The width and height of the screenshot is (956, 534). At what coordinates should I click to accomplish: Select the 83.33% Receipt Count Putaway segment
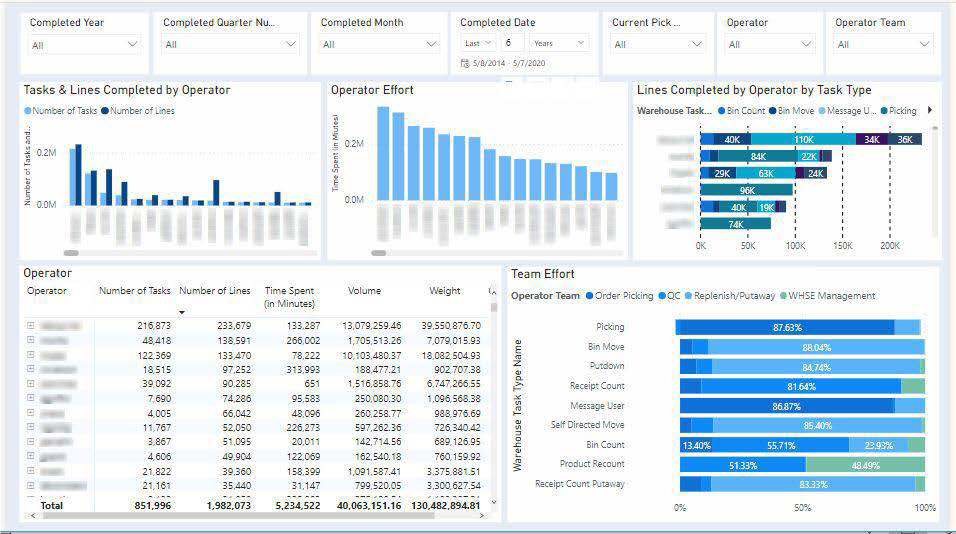[813, 485]
